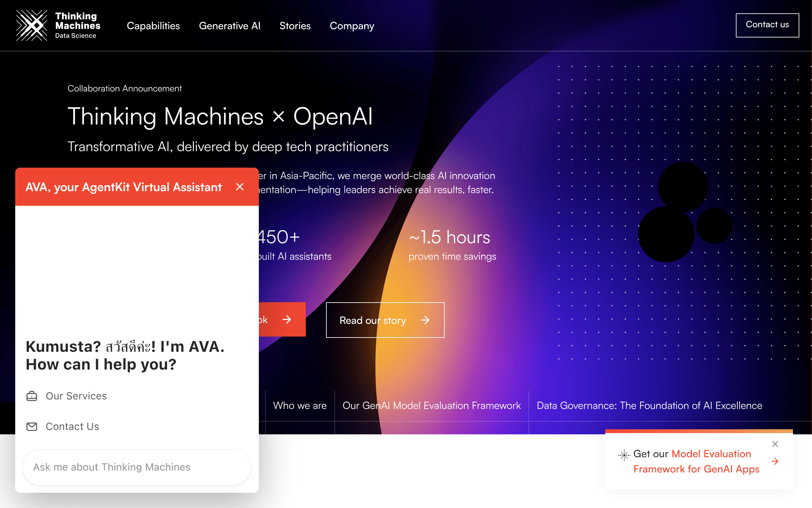Open the Model Evaluation Framework for GenAI Apps link
Viewport: 812px width, 508px height.
tap(696, 461)
